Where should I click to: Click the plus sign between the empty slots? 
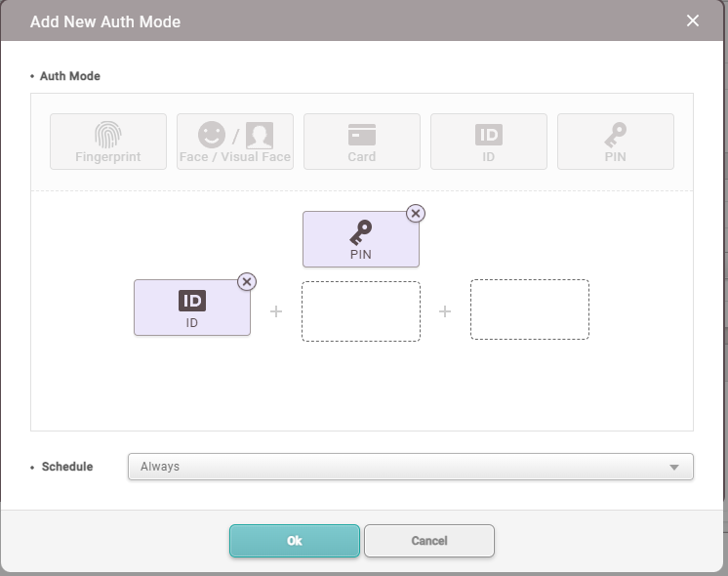point(445,311)
